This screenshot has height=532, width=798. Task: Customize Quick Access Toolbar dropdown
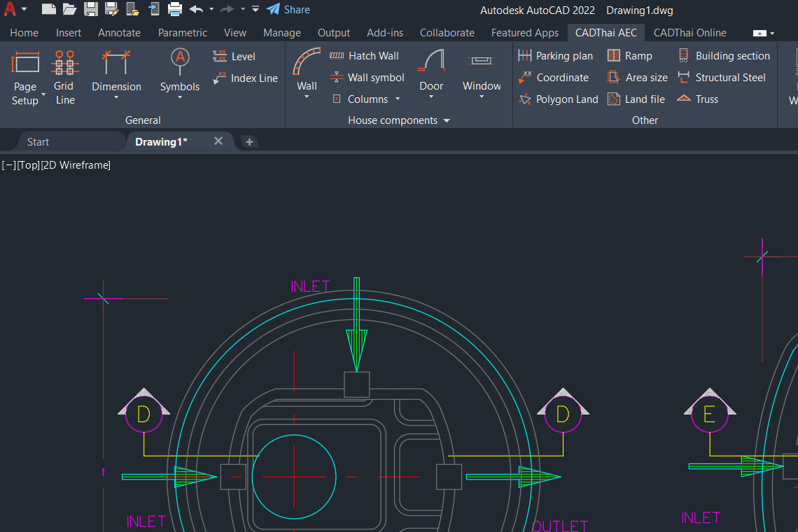point(255,9)
